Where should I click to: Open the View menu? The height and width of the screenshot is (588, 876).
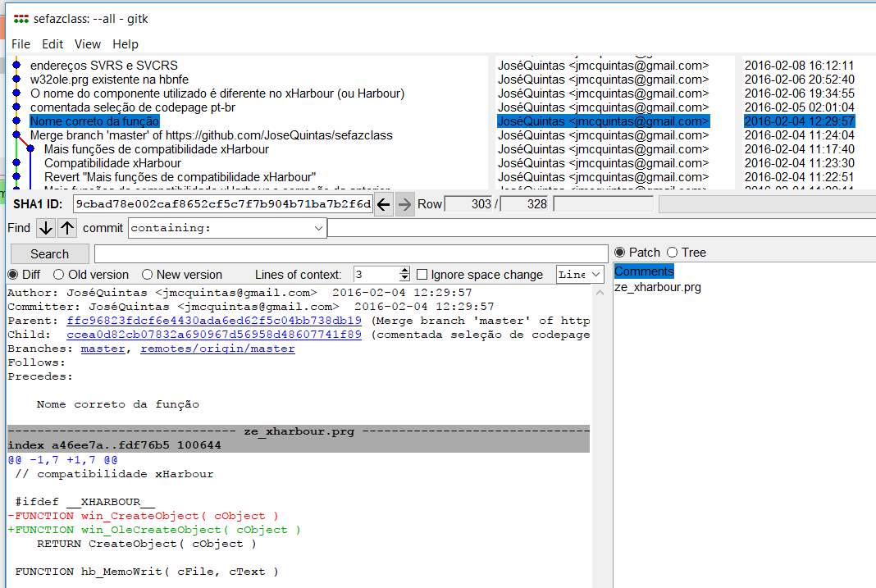point(87,44)
